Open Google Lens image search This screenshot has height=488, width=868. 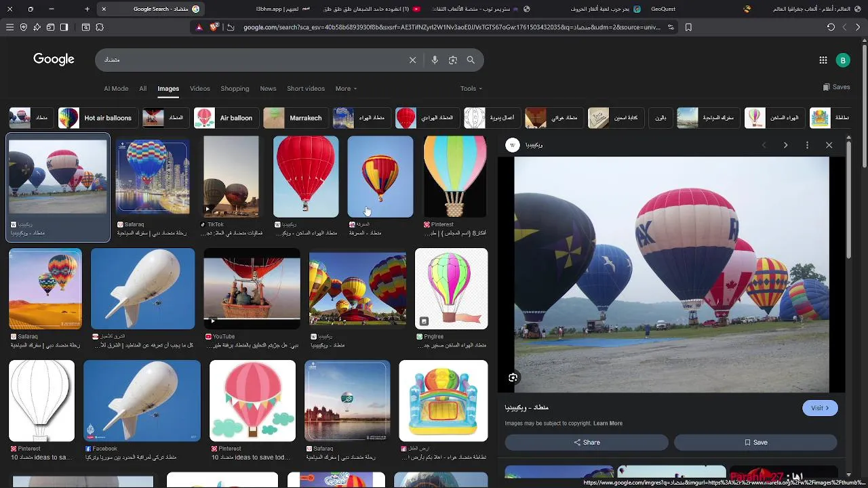[x=452, y=60]
